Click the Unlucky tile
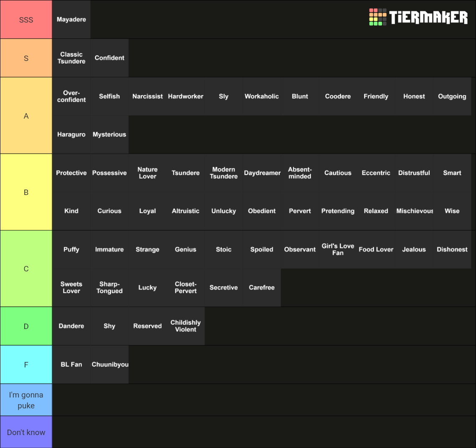This screenshot has height=448, width=476. click(x=224, y=211)
